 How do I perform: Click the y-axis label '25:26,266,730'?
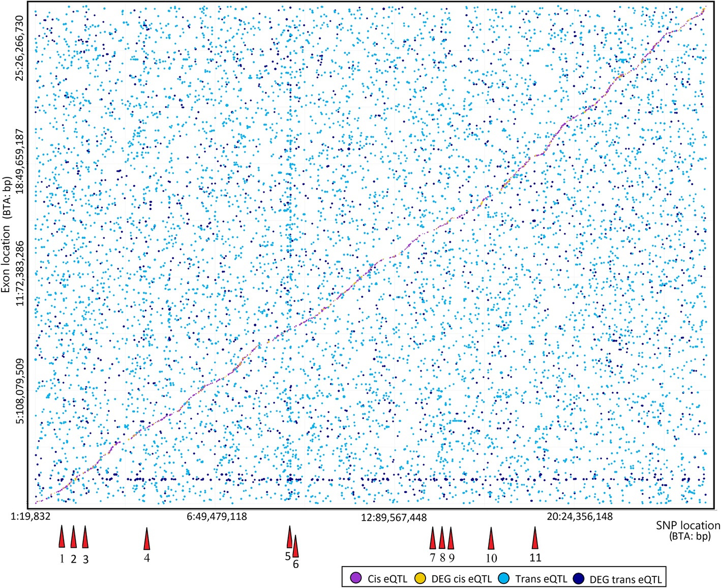(x=20, y=48)
